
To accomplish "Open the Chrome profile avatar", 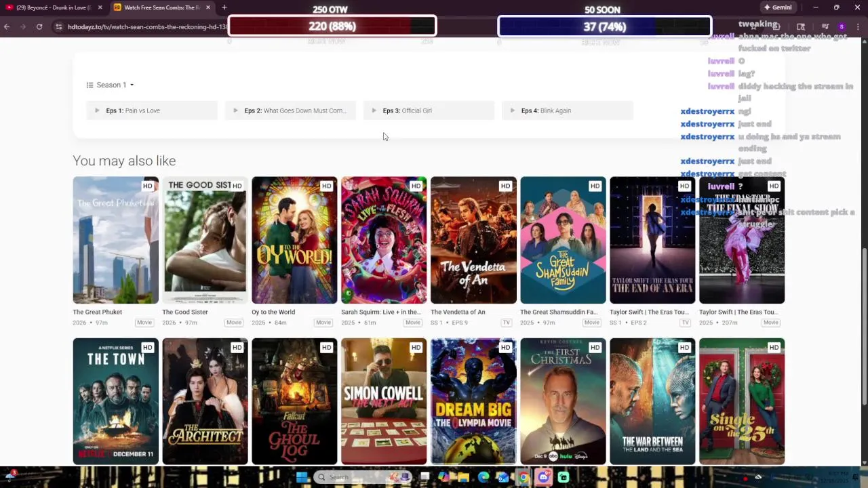I will (x=842, y=26).
